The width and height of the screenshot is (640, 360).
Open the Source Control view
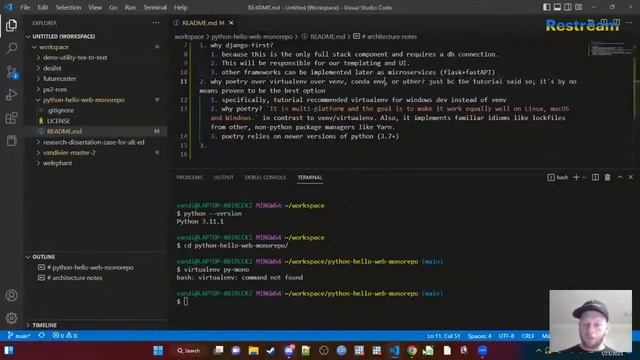coord(11,72)
